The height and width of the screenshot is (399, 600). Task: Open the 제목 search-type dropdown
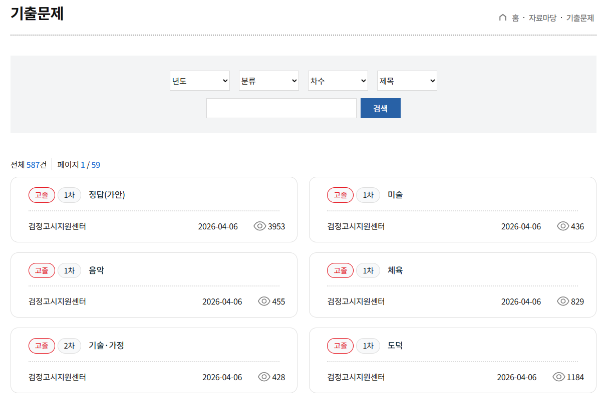coord(407,81)
